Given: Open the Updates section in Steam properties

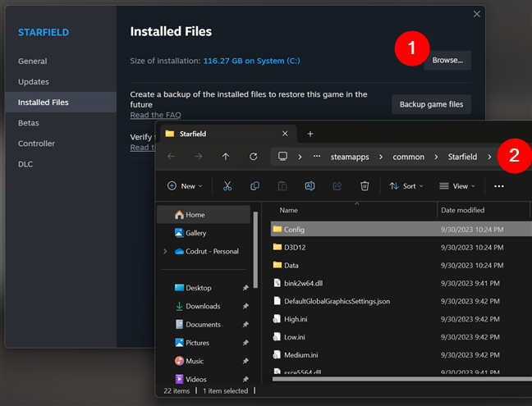Looking at the screenshot, I should click(34, 82).
